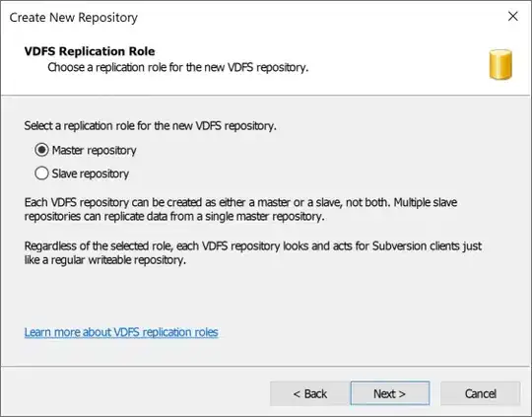Click the line "like a regular writeable repository."
This screenshot has width=532, height=417.
pyautogui.click(x=104, y=260)
